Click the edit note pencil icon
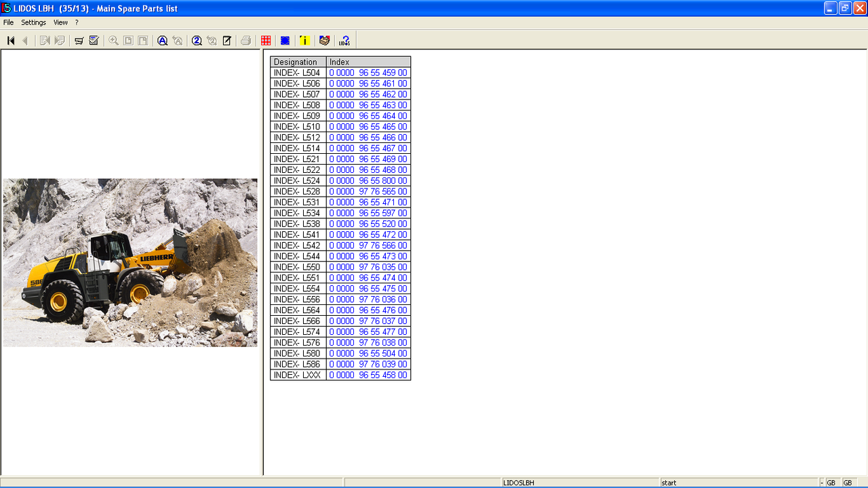Image resolution: width=868 pixels, height=488 pixels. pos(226,41)
